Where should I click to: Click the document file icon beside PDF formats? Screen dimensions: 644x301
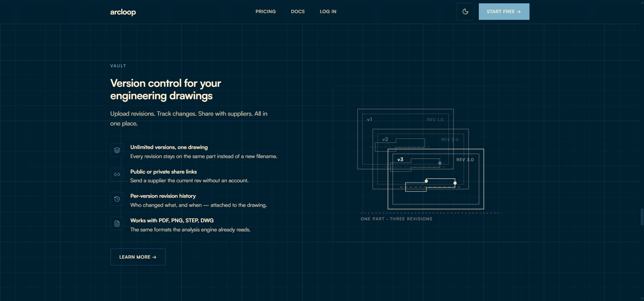click(117, 223)
